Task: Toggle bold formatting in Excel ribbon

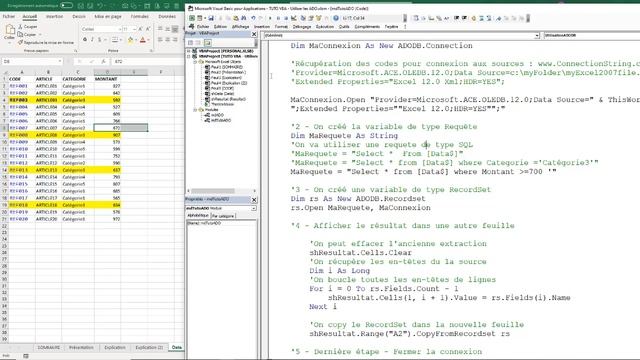Action: 85,40
